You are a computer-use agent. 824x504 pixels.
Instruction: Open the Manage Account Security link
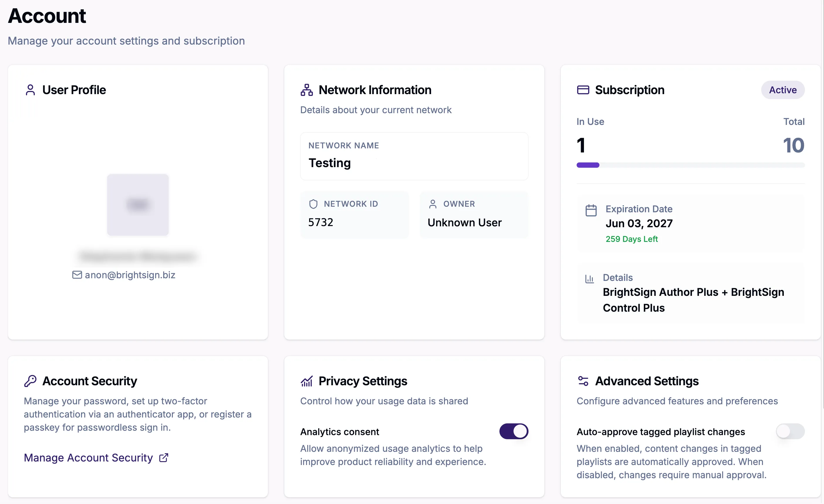pos(96,458)
